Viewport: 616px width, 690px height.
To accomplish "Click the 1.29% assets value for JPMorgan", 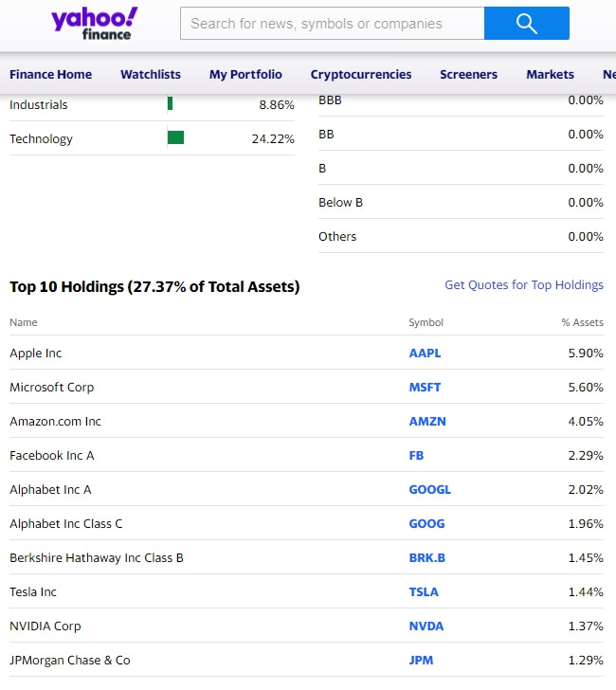I will (586, 660).
